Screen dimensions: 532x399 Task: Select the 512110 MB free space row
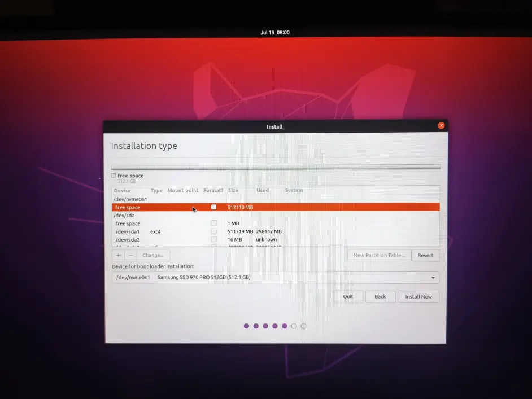click(x=276, y=207)
